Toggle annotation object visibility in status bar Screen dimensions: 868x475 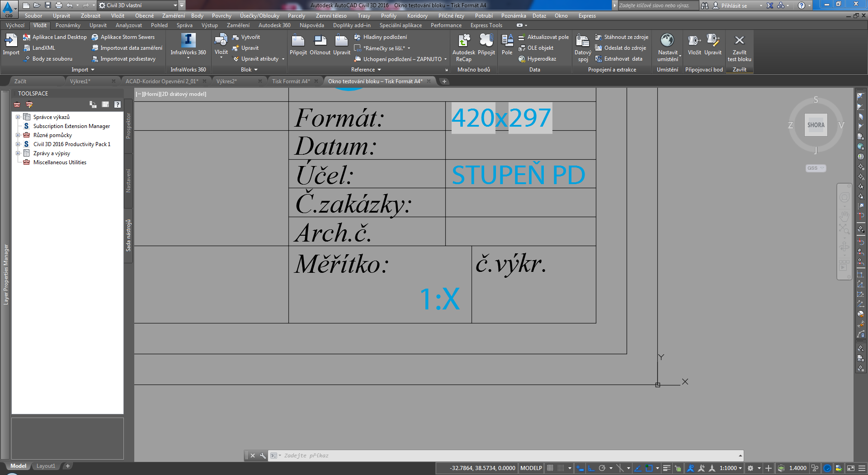click(x=690, y=468)
